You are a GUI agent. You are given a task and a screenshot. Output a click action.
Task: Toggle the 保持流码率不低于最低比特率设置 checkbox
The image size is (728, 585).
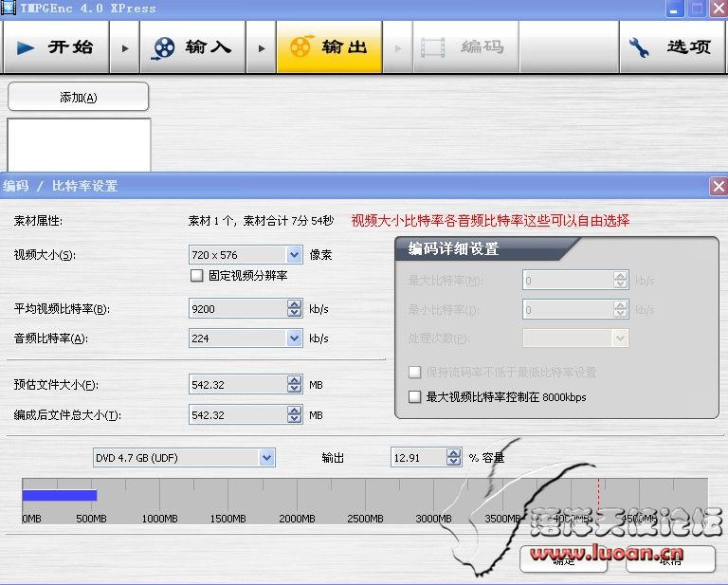[x=414, y=372]
